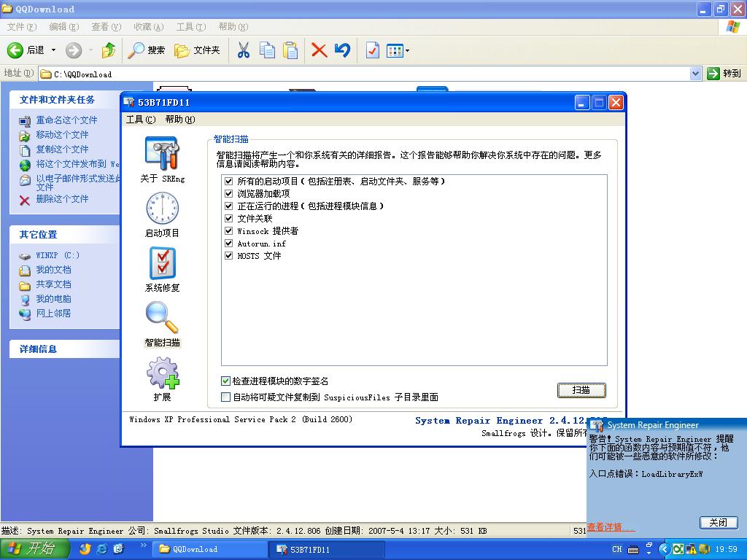Go up one folder level
Image resolution: width=747 pixels, height=560 pixels.
[109, 50]
